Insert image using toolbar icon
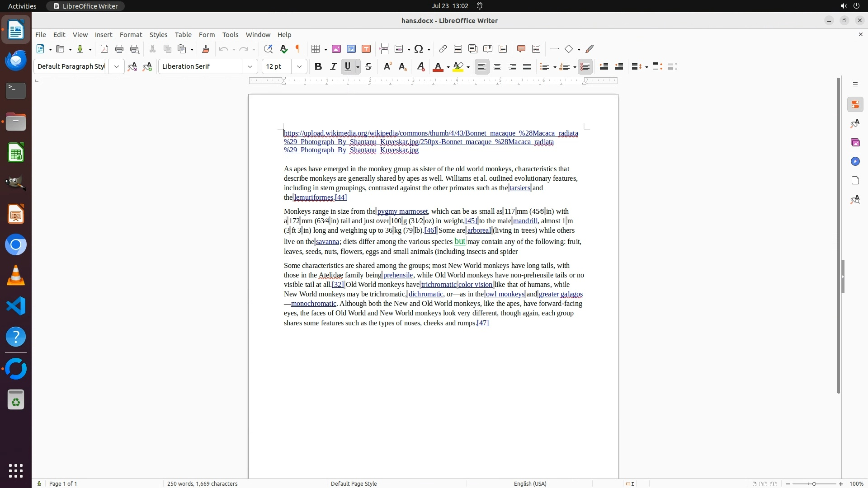Screen dimensions: 868x488 336,49
